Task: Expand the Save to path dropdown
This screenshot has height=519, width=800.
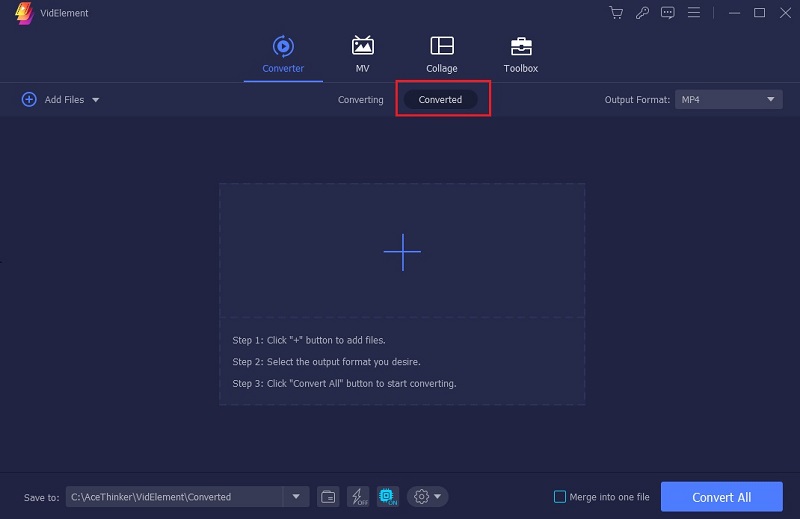Action: click(296, 497)
